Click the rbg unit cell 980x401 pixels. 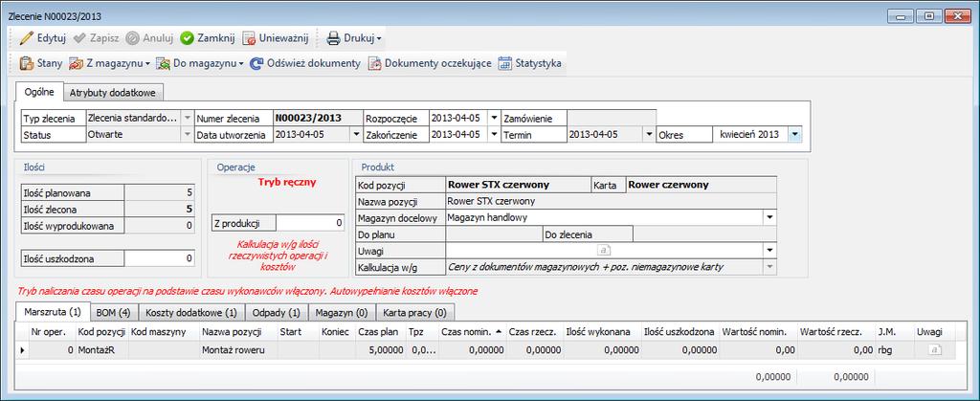coord(895,350)
